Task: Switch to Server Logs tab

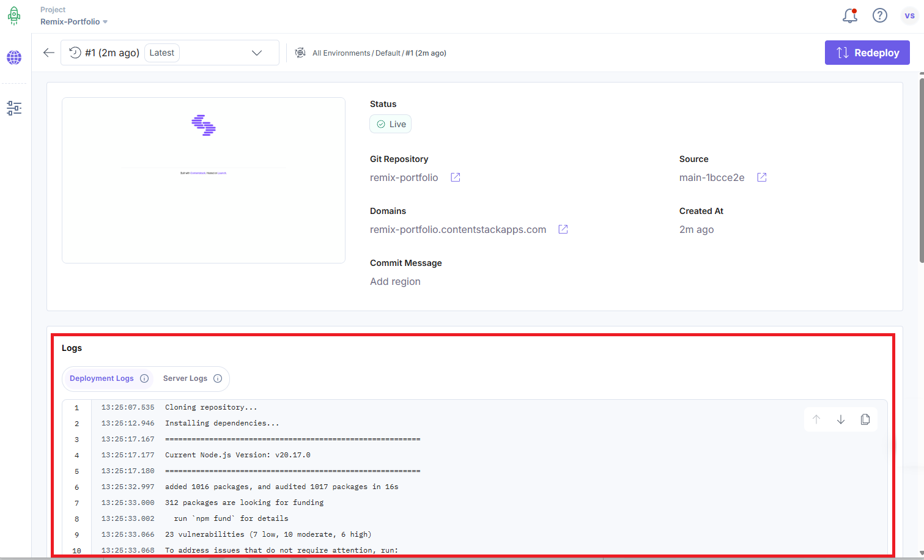Action: click(192, 378)
